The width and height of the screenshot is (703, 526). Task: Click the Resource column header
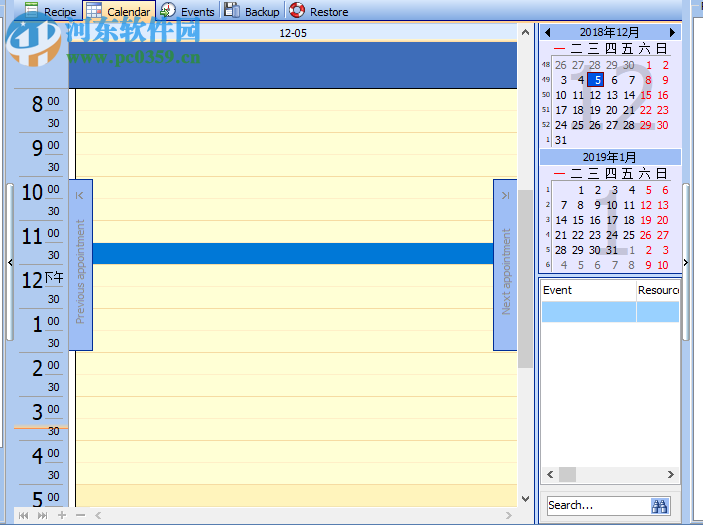pos(658,290)
